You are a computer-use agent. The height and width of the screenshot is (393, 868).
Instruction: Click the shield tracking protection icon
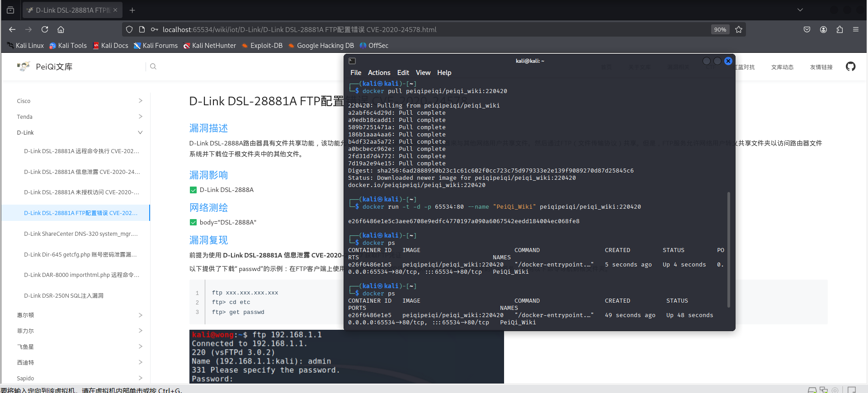click(x=129, y=29)
